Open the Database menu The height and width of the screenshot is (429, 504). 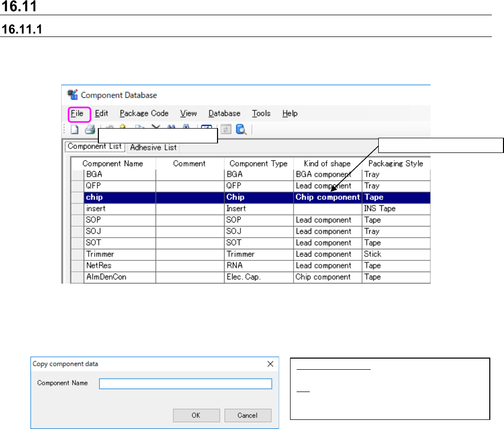(x=224, y=113)
